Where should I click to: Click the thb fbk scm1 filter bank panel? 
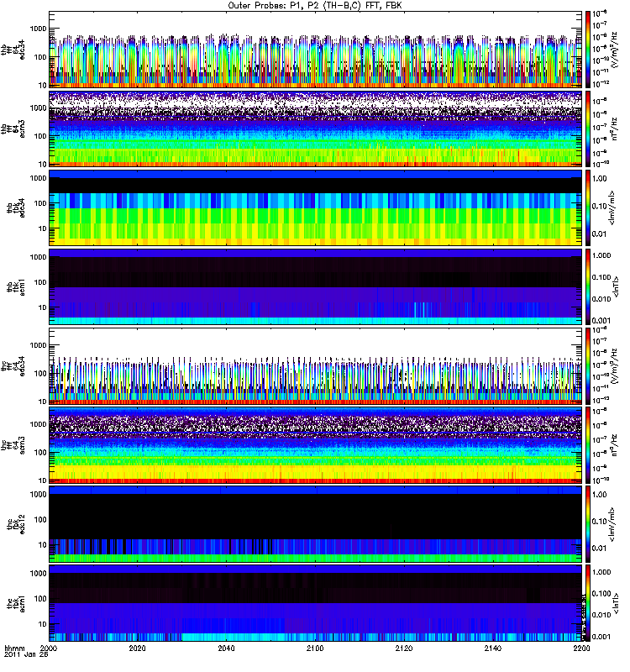316,286
